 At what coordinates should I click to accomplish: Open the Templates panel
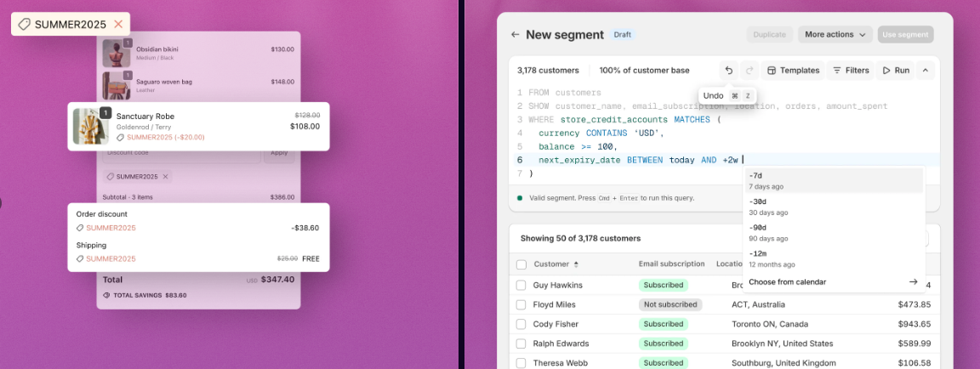(793, 71)
